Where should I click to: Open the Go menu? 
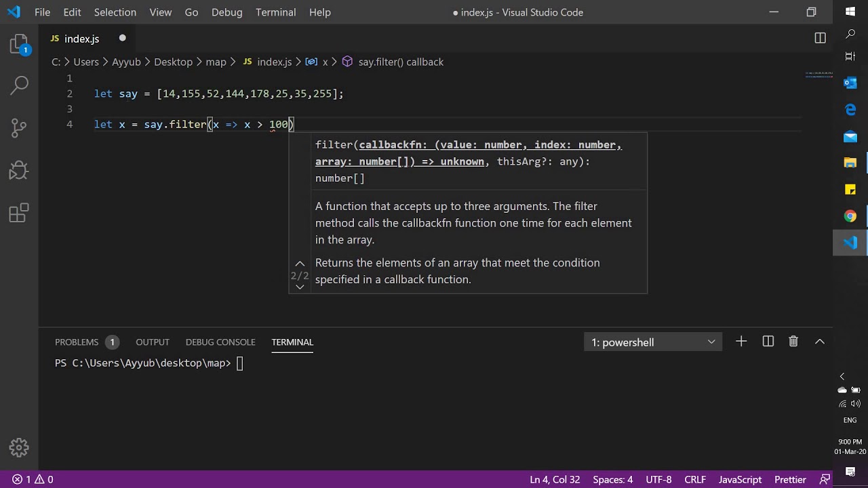(192, 12)
